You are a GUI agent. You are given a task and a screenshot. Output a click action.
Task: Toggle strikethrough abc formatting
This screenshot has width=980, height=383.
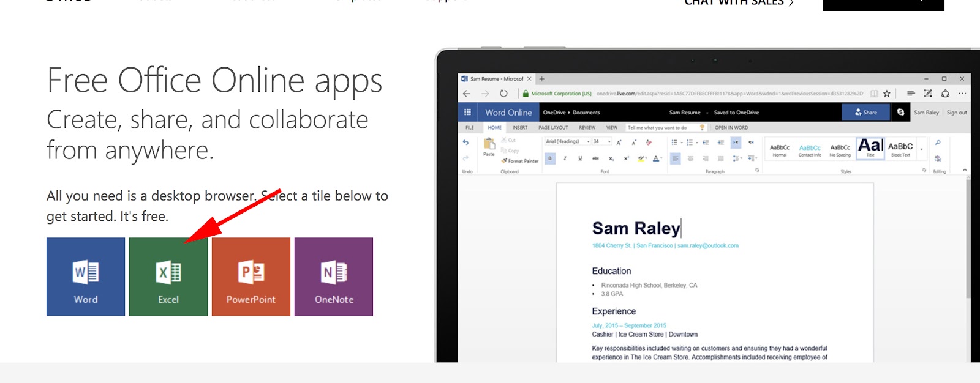point(595,158)
